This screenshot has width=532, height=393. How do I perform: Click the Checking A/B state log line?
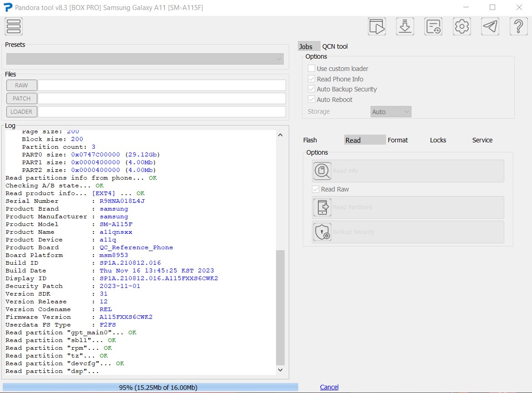pyautogui.click(x=55, y=185)
